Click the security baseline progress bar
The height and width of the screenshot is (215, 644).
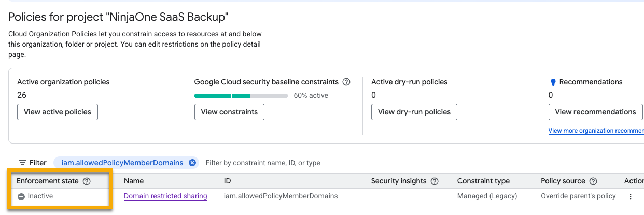coord(241,95)
